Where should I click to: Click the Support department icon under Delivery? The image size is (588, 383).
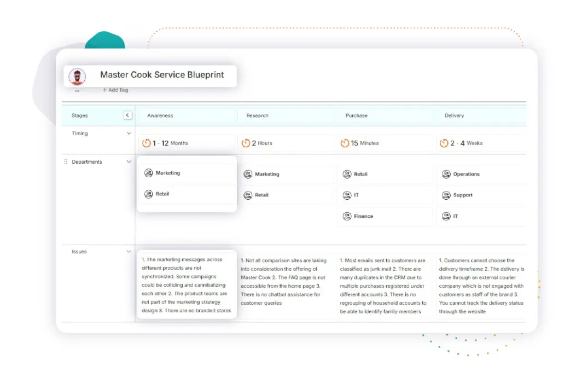tap(446, 195)
